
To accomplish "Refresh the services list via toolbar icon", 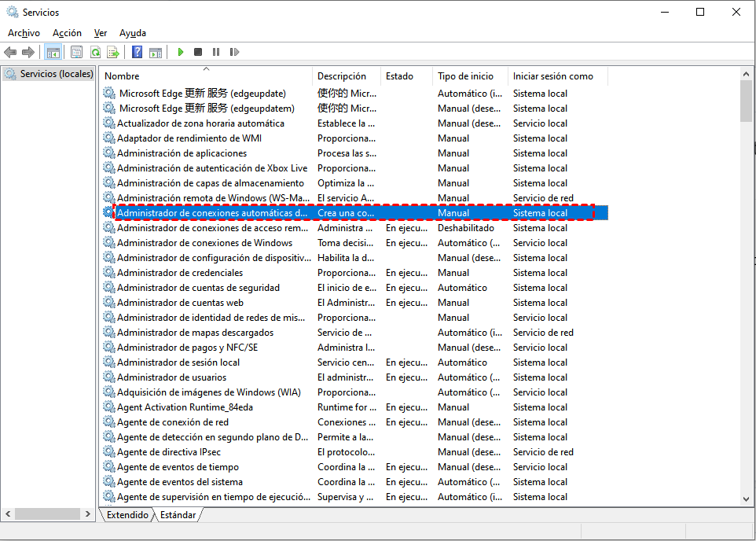I will point(95,52).
